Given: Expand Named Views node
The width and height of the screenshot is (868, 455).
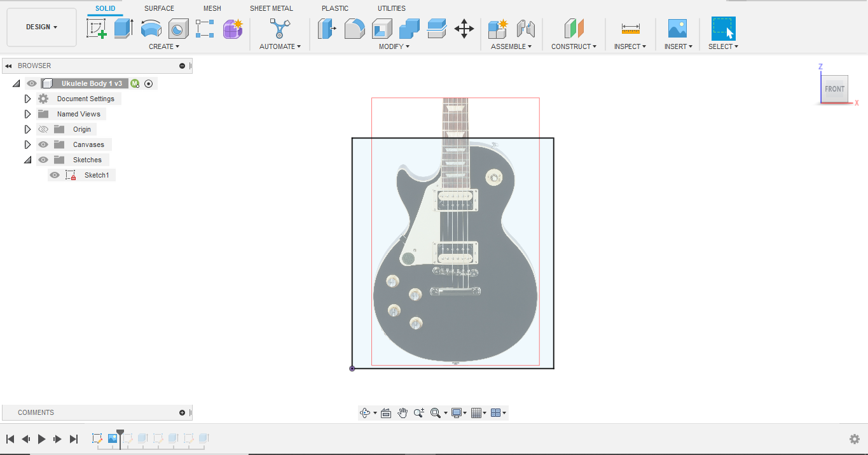Looking at the screenshot, I should click(27, 114).
